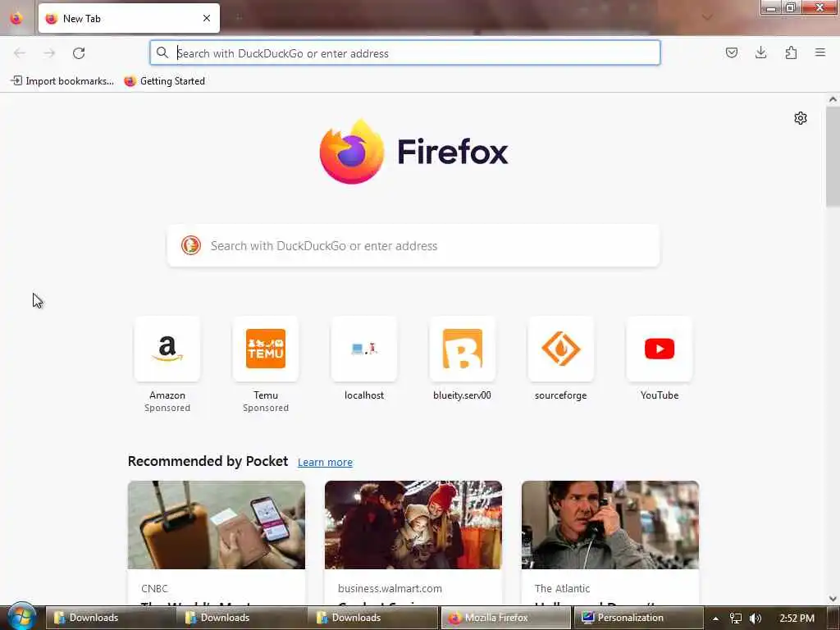840x630 pixels.
Task: Click the Firefox View icon
Action: 16,18
